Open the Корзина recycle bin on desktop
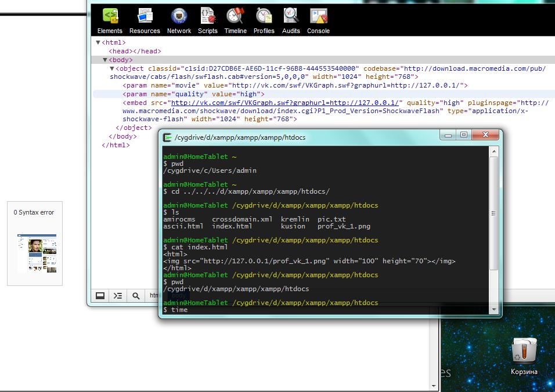555x392 pixels. [524, 351]
